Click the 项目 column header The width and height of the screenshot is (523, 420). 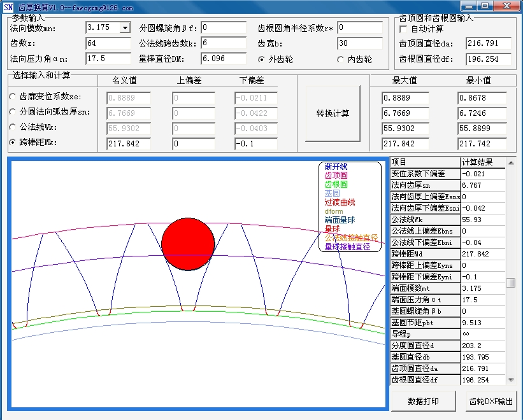pyautogui.click(x=426, y=162)
